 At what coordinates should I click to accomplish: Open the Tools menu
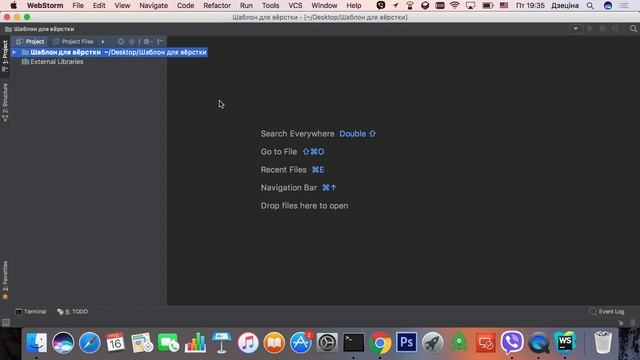(x=271, y=6)
